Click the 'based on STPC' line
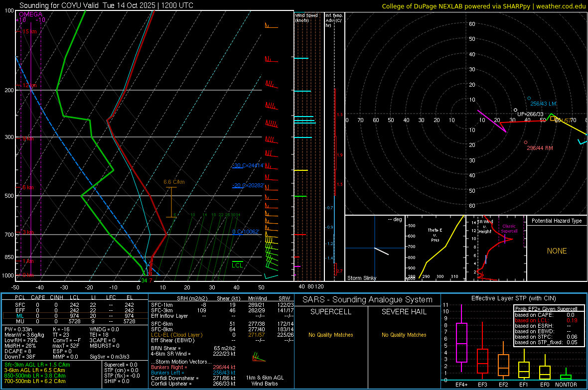Image resolution: width=588 pixels, height=390 pixels. (x=546, y=337)
